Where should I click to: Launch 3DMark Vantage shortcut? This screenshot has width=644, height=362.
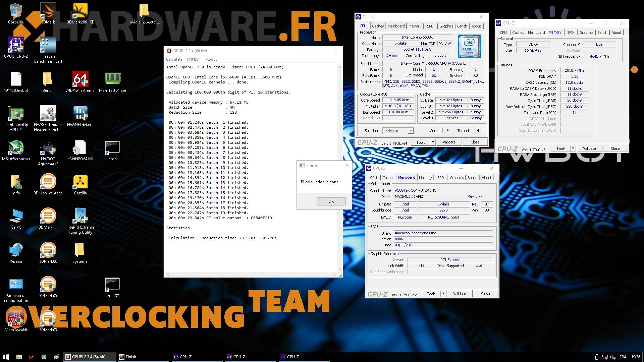pyautogui.click(x=48, y=184)
